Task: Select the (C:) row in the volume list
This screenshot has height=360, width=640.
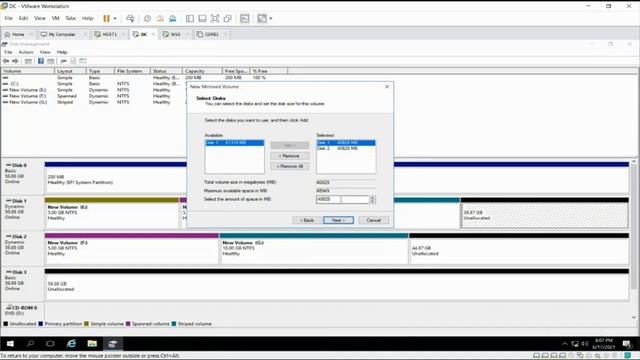Action: [x=14, y=84]
